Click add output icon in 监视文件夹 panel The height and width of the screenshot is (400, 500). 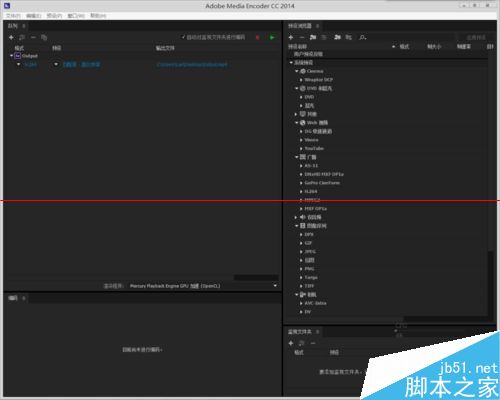coord(302,343)
